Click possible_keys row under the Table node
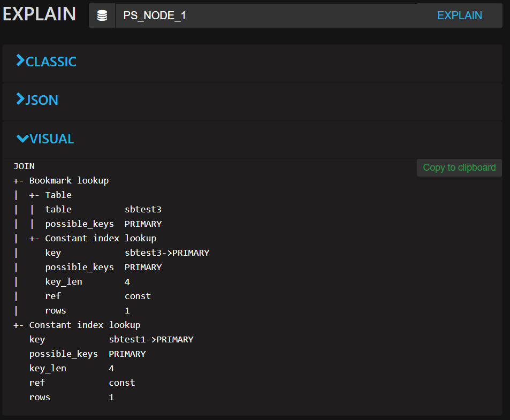Viewport: 510px width, 420px height. coord(79,224)
